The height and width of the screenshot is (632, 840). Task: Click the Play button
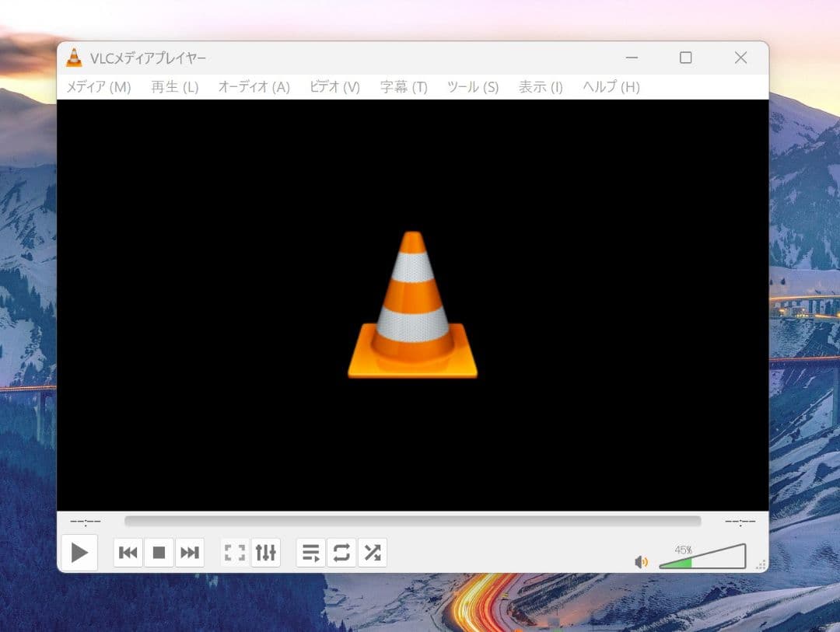(79, 553)
